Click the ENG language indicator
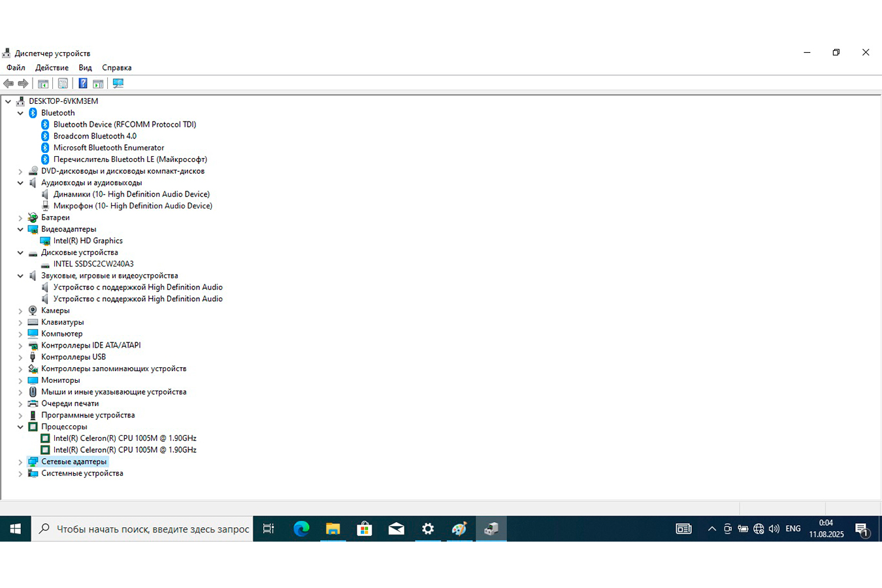 point(793,529)
